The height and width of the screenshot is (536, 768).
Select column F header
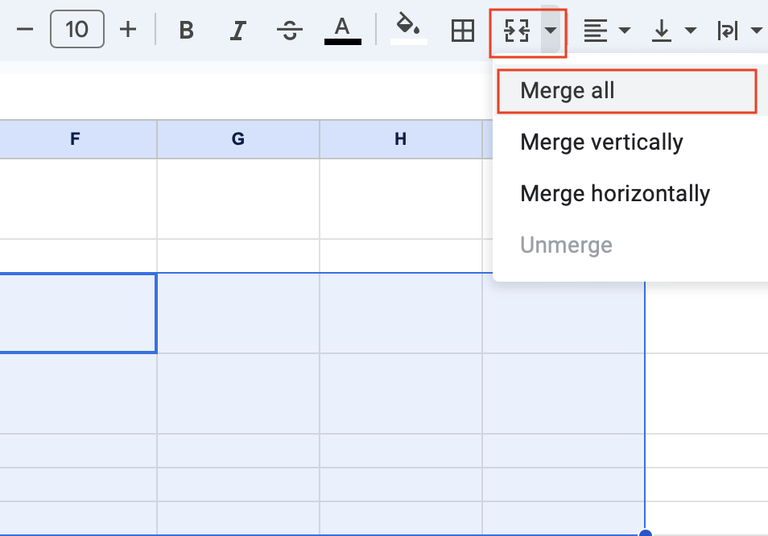(75, 140)
